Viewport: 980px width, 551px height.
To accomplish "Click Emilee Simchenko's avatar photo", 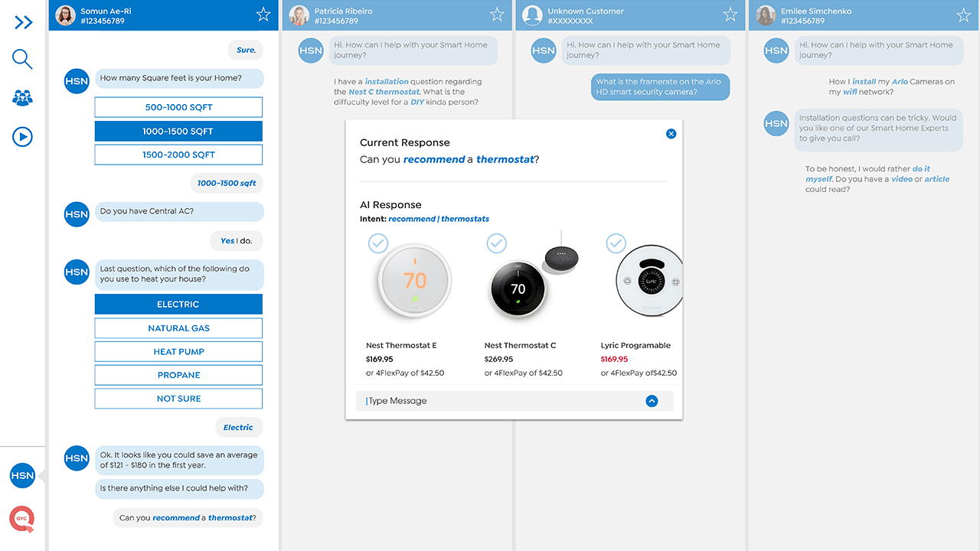I will click(766, 15).
